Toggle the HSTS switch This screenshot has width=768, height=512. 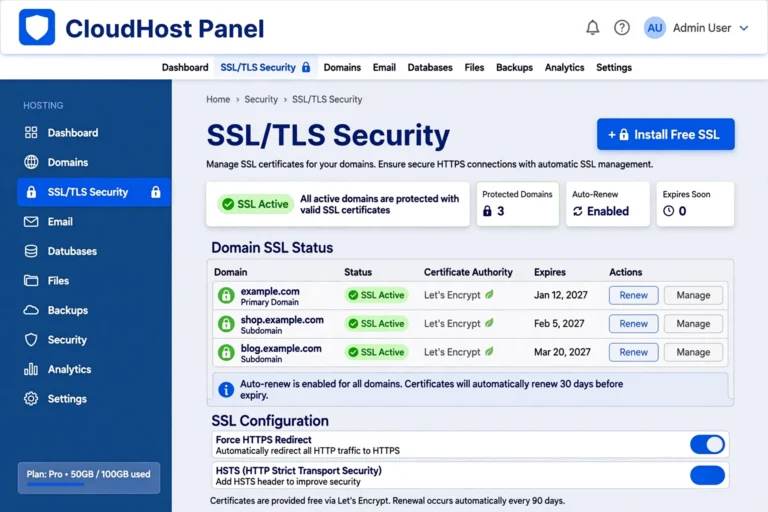[707, 475]
